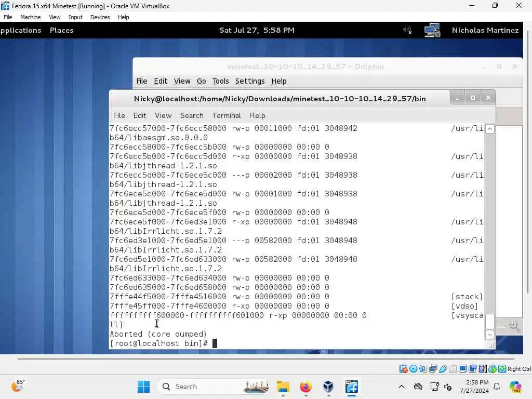Show hidden tray icons chevron
Viewport: 532px width, 399px height.
(402, 387)
